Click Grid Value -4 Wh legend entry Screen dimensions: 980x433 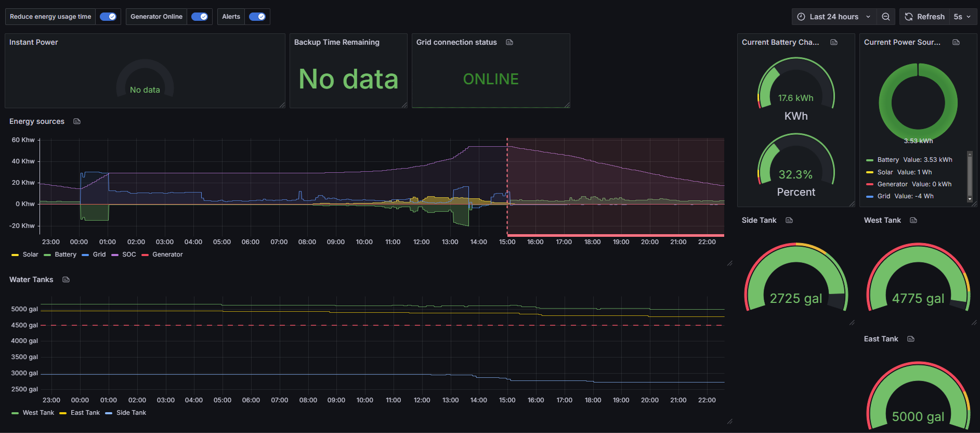pyautogui.click(x=900, y=196)
